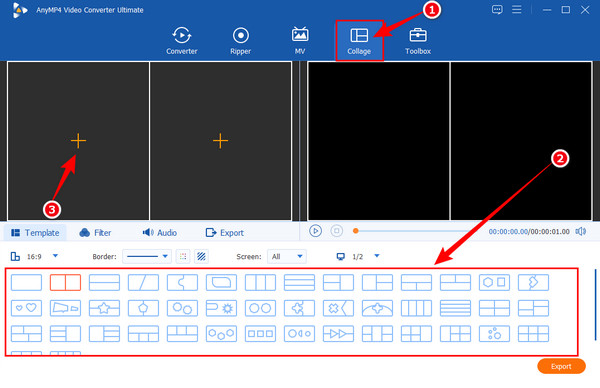Open the border color palette icon
Screen dimensions: 600x388
pos(183,256)
